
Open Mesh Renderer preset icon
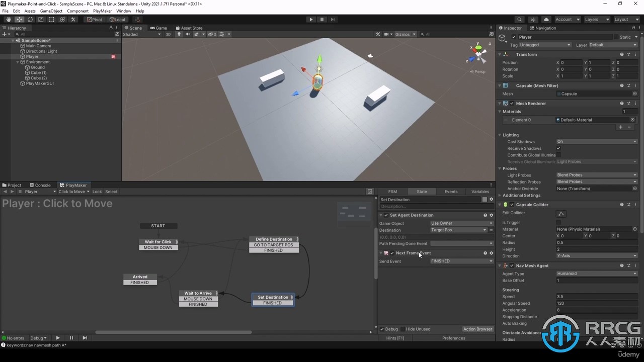click(629, 104)
